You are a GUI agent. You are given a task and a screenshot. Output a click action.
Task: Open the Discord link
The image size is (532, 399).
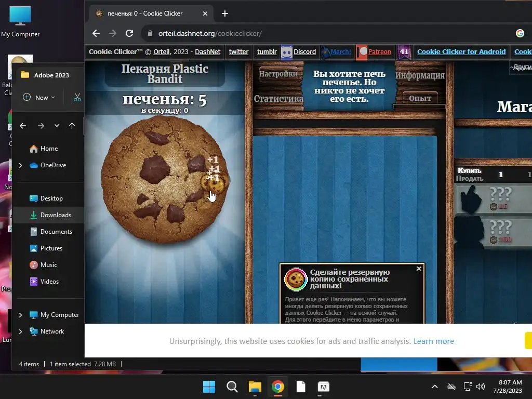(304, 52)
